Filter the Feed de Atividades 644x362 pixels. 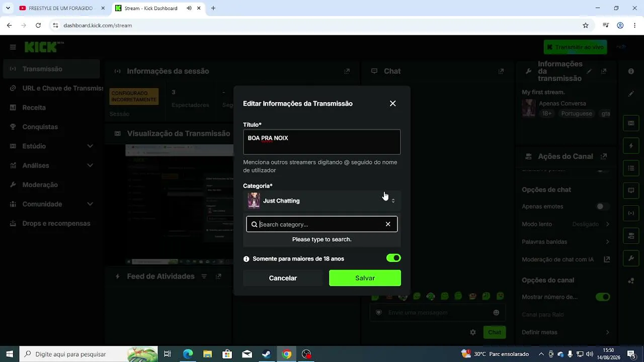click(204, 277)
